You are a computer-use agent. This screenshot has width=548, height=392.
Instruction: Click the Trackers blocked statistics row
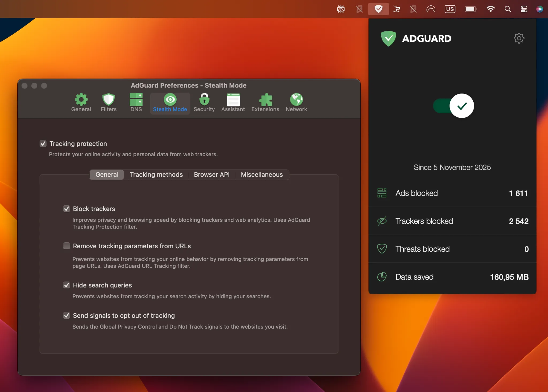tap(452, 221)
